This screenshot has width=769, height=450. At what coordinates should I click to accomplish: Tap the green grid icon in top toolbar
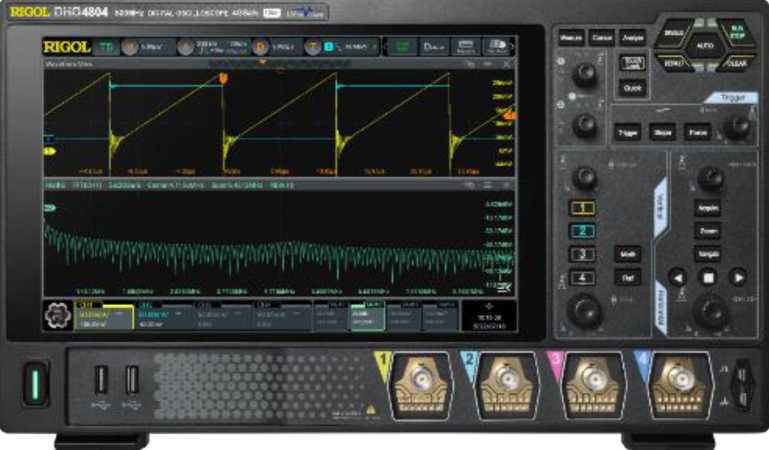tap(401, 47)
